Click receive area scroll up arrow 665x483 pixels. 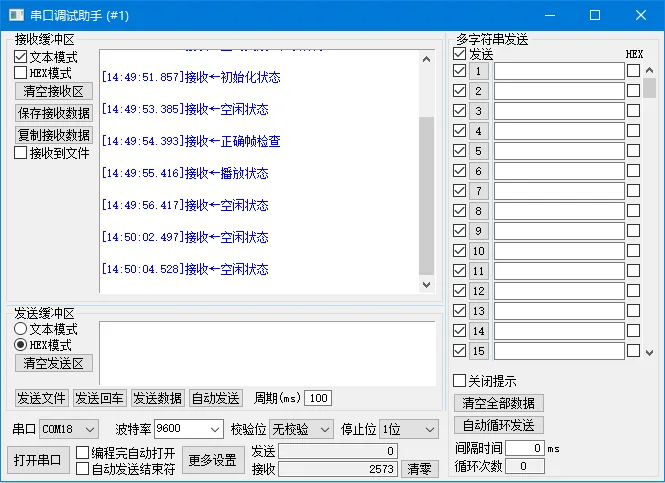(427, 57)
